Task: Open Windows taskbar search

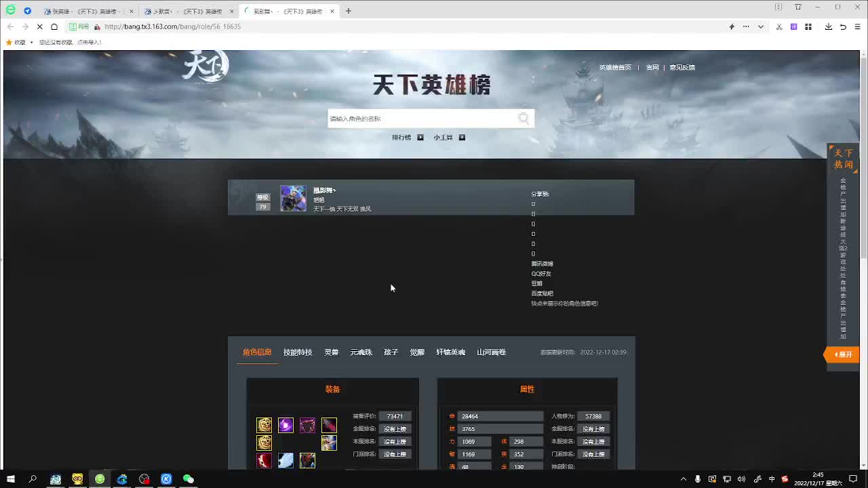Action: tap(33, 479)
